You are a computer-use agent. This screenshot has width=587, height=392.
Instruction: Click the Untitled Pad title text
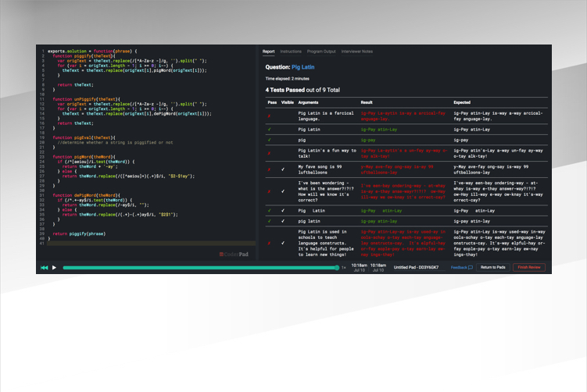(417, 268)
